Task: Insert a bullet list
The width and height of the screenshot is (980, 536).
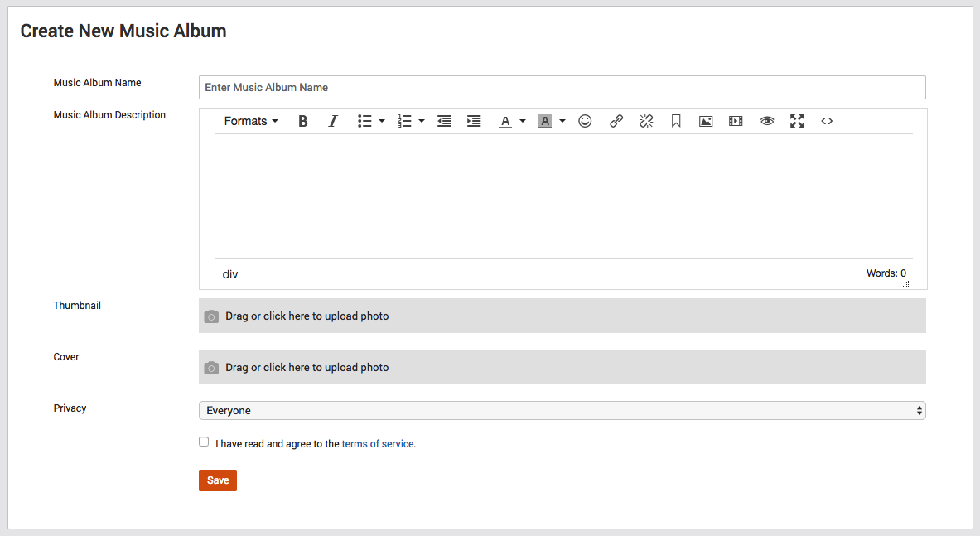Action: tap(364, 121)
